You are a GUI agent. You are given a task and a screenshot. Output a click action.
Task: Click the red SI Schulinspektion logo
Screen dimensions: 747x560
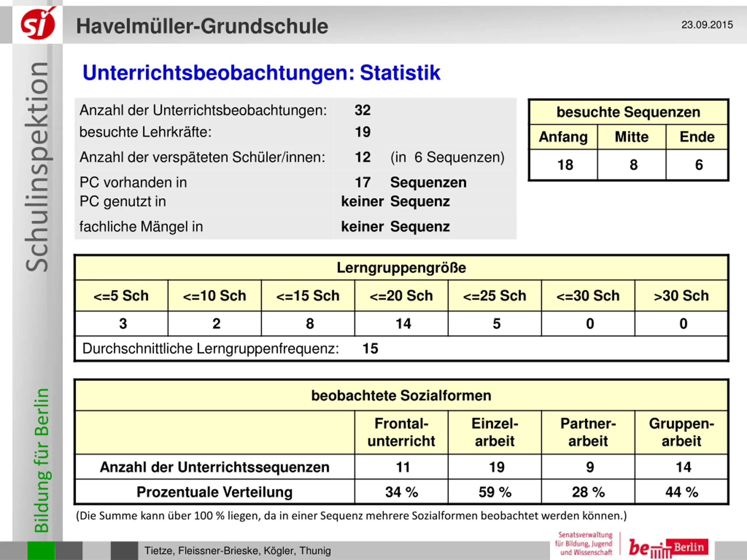tap(38, 24)
